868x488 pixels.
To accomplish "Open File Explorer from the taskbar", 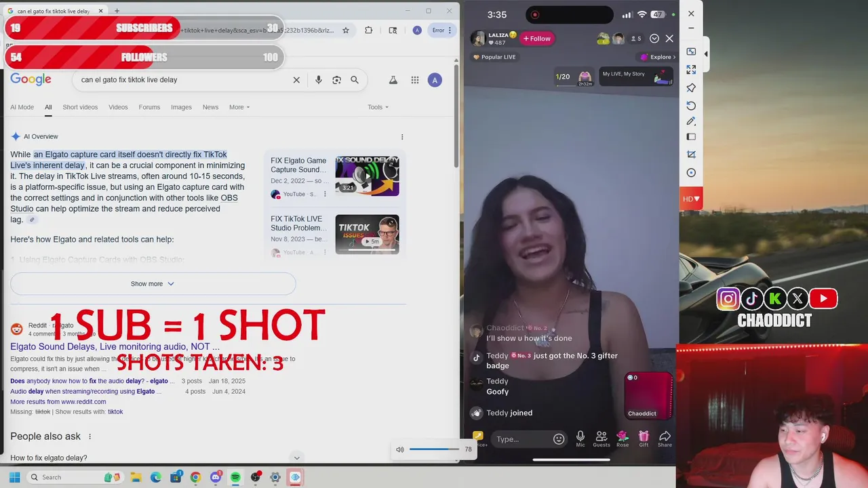I will point(136,477).
